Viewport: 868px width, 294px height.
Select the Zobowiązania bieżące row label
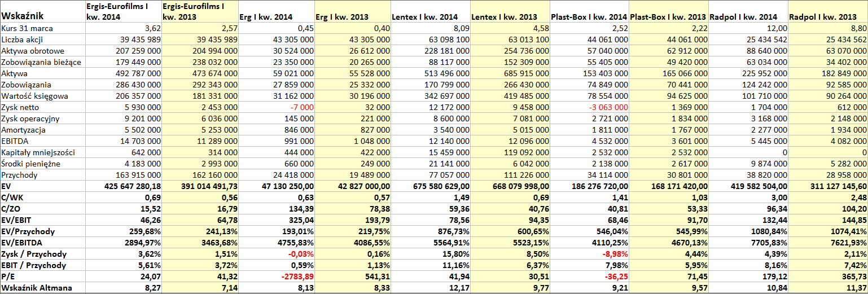pyautogui.click(x=42, y=62)
